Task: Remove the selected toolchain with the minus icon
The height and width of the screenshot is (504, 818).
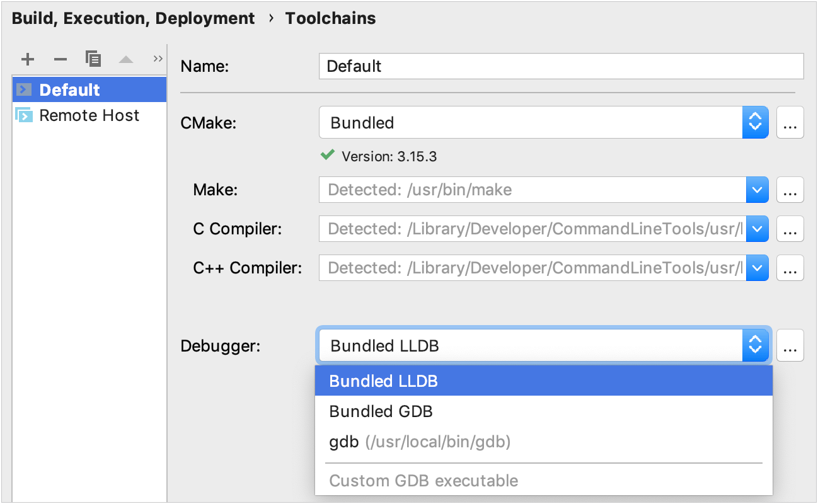Action: coord(60,59)
